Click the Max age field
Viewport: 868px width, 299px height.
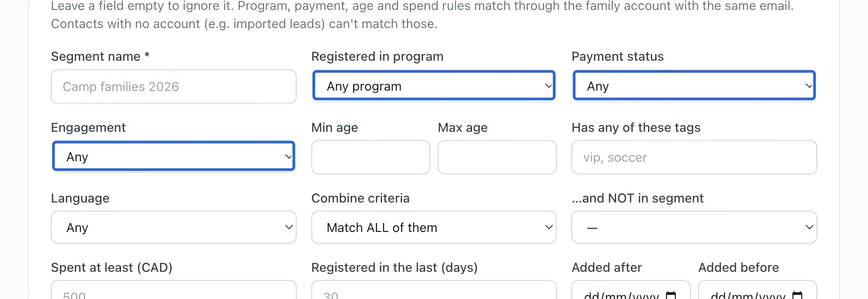497,157
